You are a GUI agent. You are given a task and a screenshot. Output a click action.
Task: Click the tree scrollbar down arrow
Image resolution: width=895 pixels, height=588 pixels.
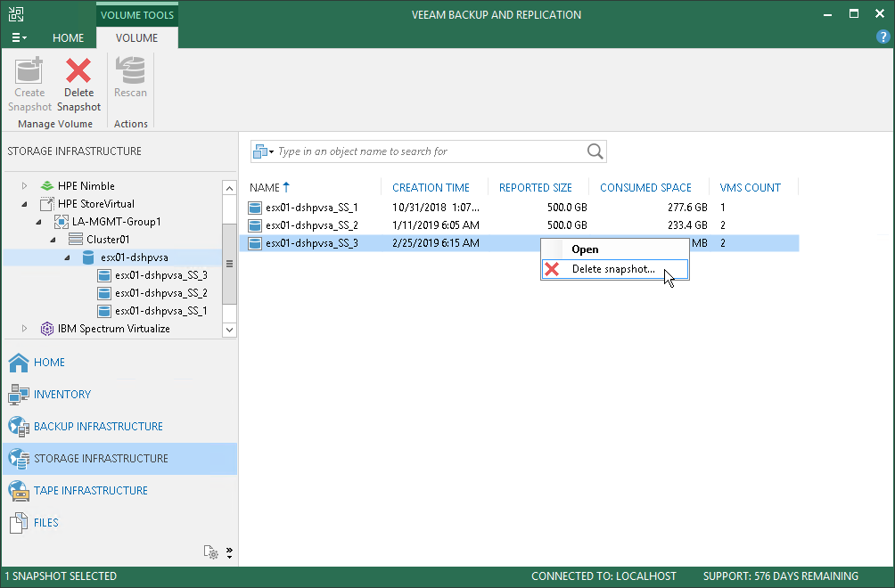[x=229, y=330]
